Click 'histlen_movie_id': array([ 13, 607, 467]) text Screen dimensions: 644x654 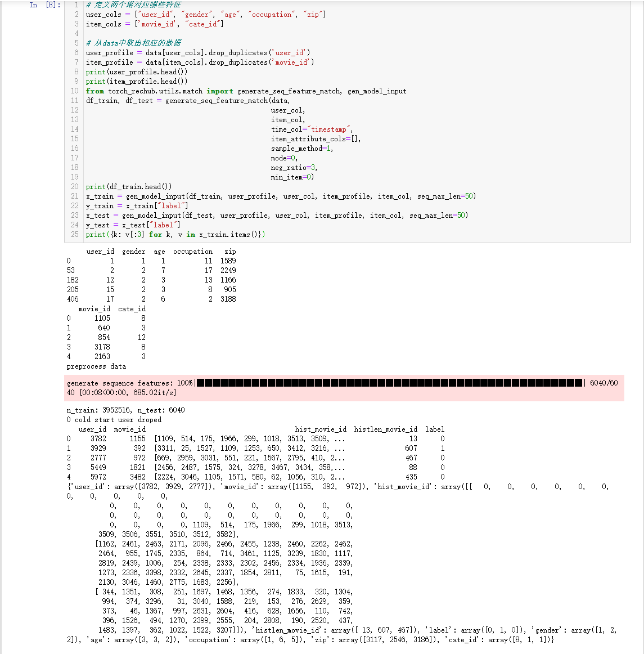coord(335,630)
